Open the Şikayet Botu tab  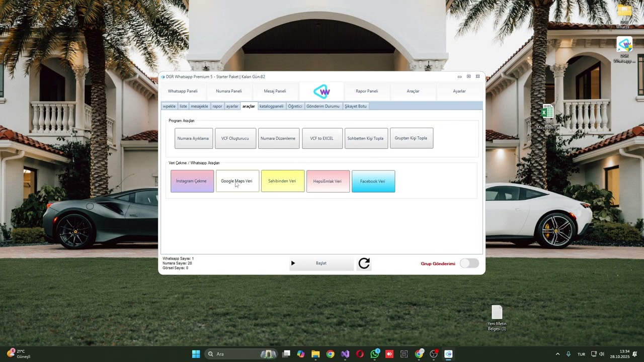coord(356,106)
